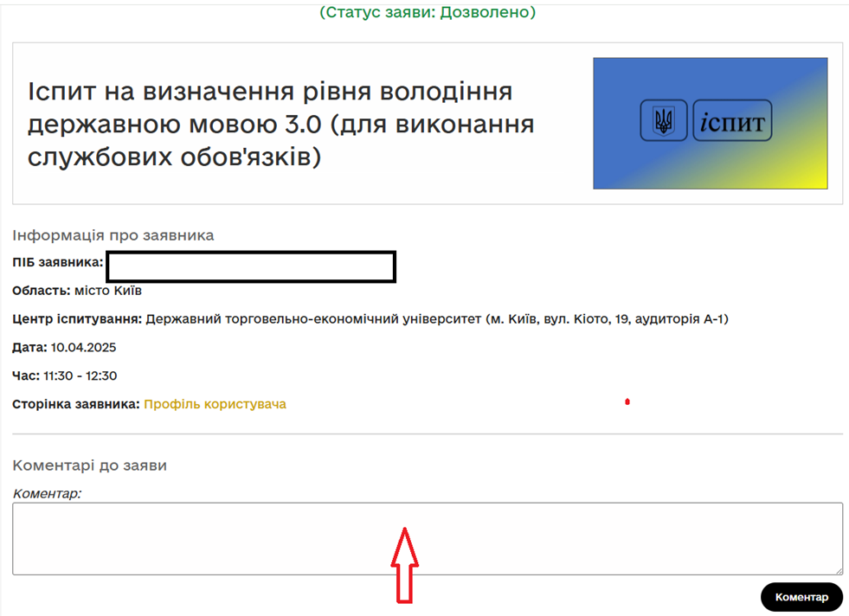The height and width of the screenshot is (616, 849).
Task: Click Область: місто Київ text
Action: point(77,291)
